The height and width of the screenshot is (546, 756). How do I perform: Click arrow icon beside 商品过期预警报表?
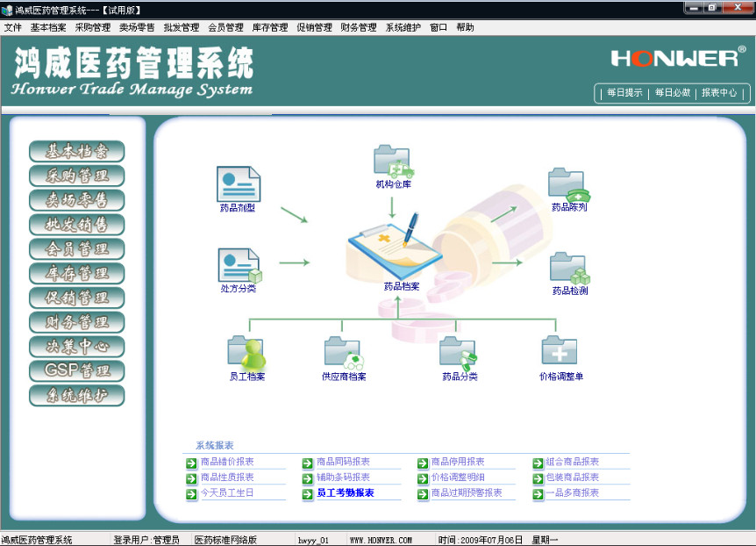tap(423, 494)
